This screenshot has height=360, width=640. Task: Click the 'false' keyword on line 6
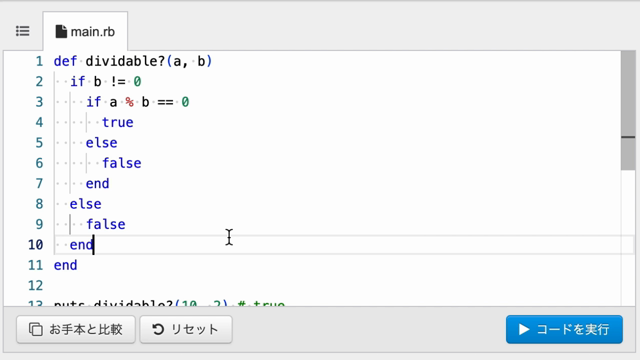tap(122, 163)
